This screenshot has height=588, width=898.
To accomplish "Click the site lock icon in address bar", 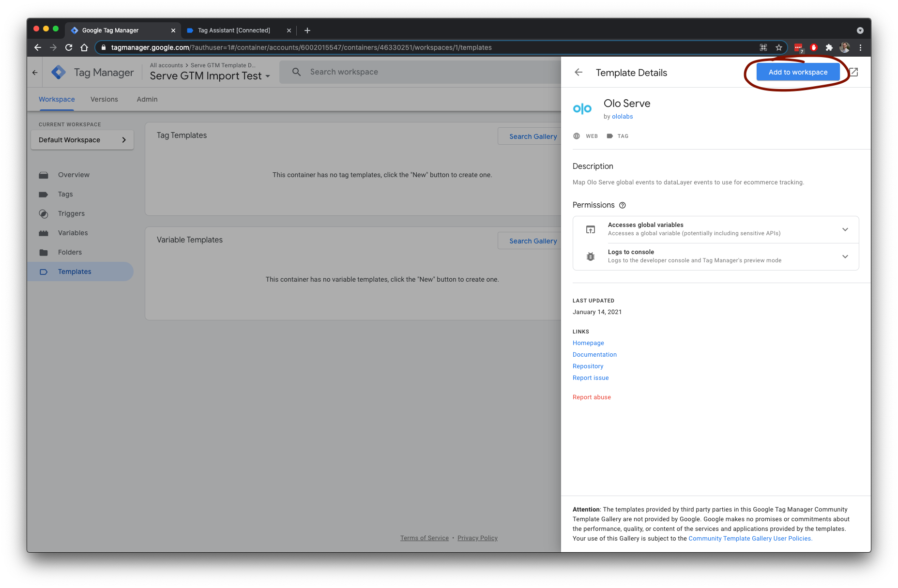I will pyautogui.click(x=103, y=47).
